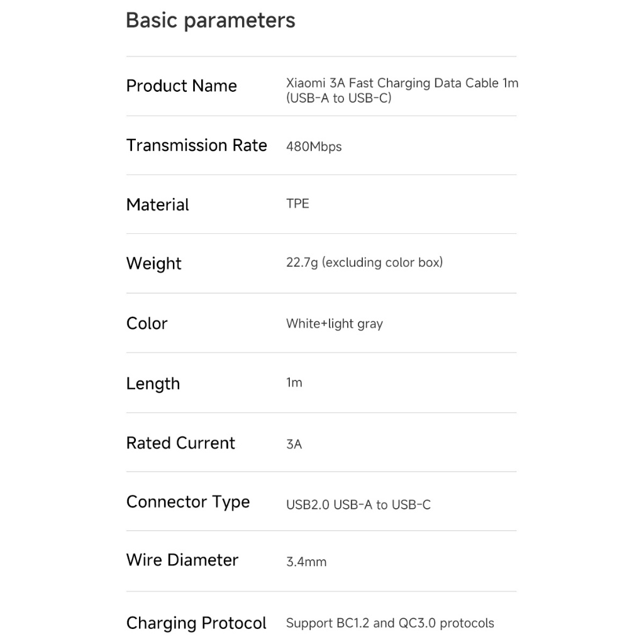Click the "Wire Diameter" label

point(182,560)
